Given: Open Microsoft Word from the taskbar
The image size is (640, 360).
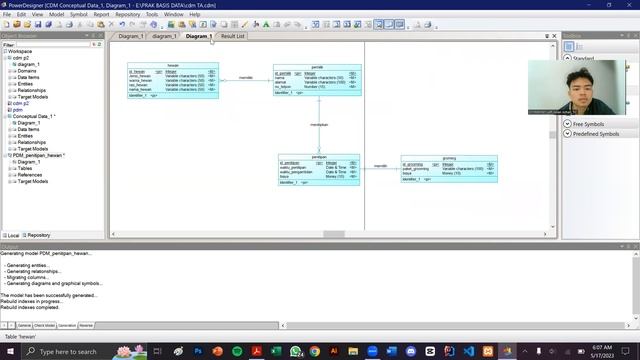Looking at the screenshot, I should coord(391,351).
